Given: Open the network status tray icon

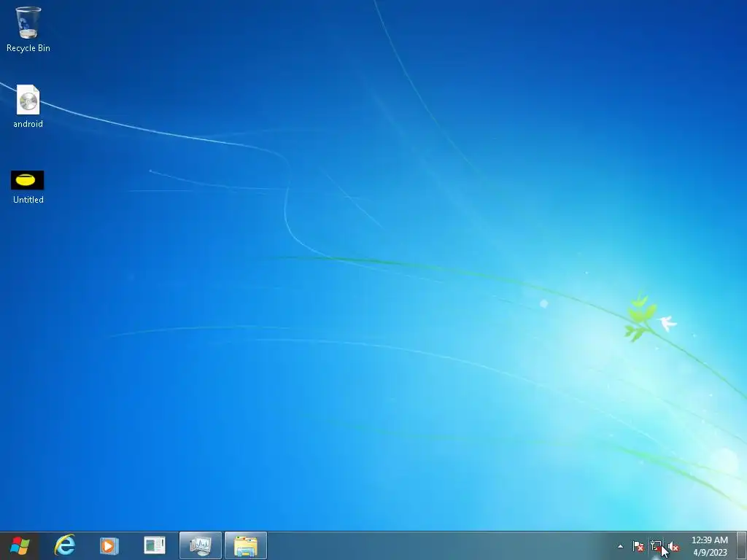Looking at the screenshot, I should click(x=656, y=546).
